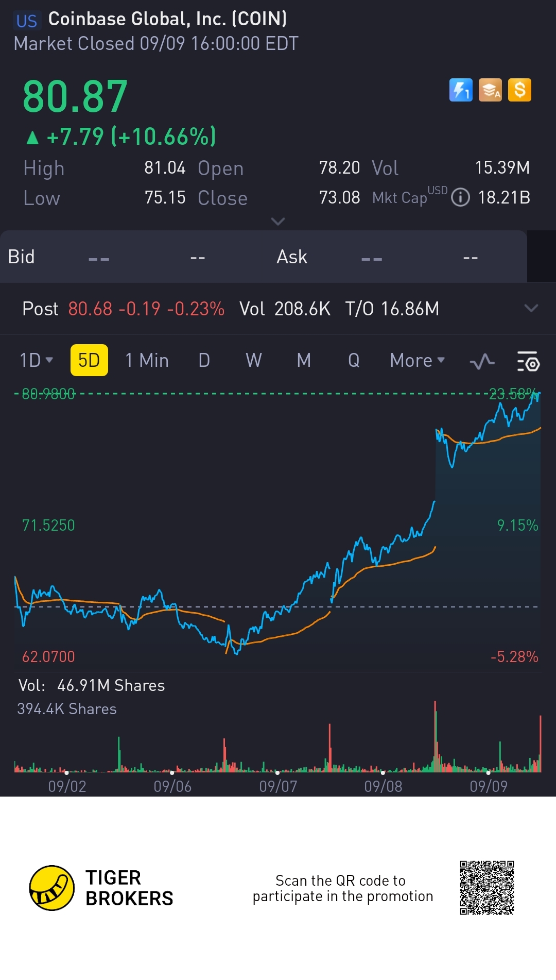
Task: Select the 5D chart tab
Action: [x=89, y=360]
